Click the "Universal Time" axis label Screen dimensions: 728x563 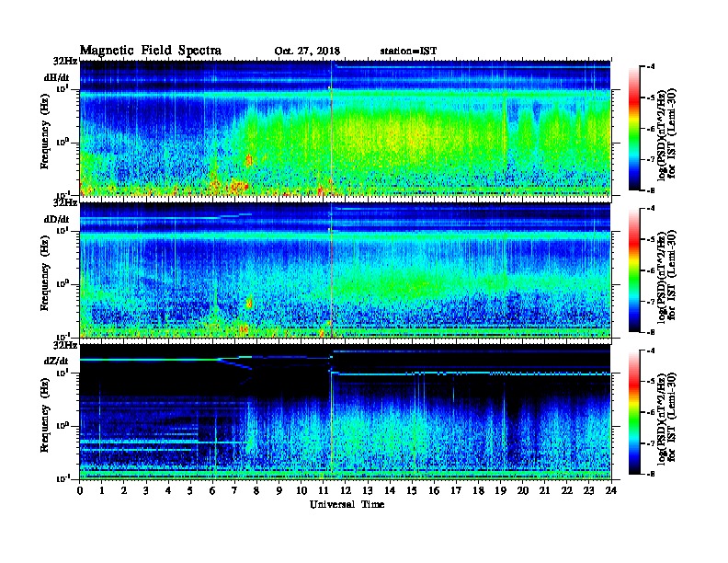347,504
